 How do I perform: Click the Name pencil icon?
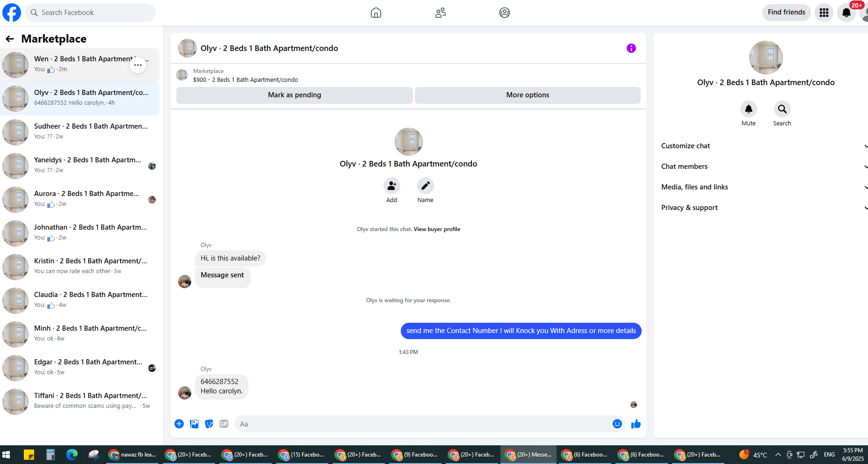tap(426, 186)
